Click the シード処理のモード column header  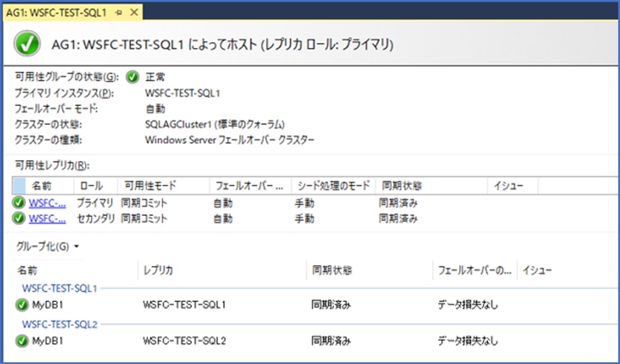coord(333,186)
